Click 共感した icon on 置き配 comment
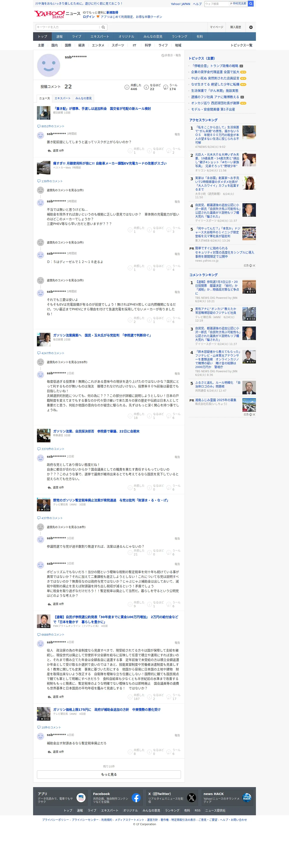The image size is (289, 868). (x=130, y=151)
